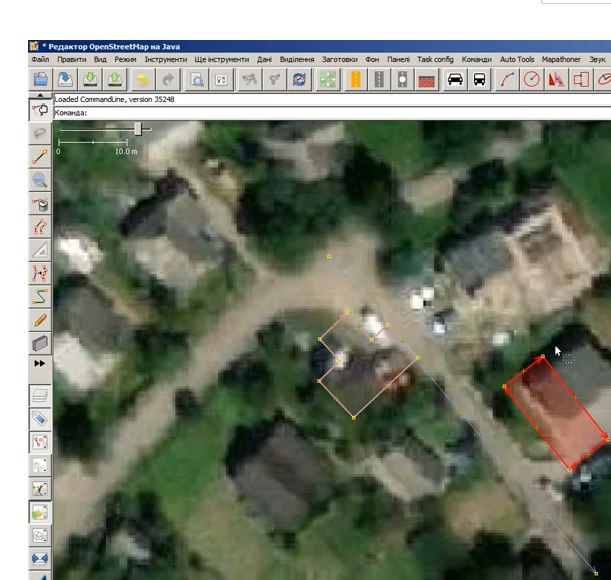Image resolution: width=611 pixels, height=580 pixels.
Task: Activate the zoom magnifier mode
Action: tap(40, 180)
